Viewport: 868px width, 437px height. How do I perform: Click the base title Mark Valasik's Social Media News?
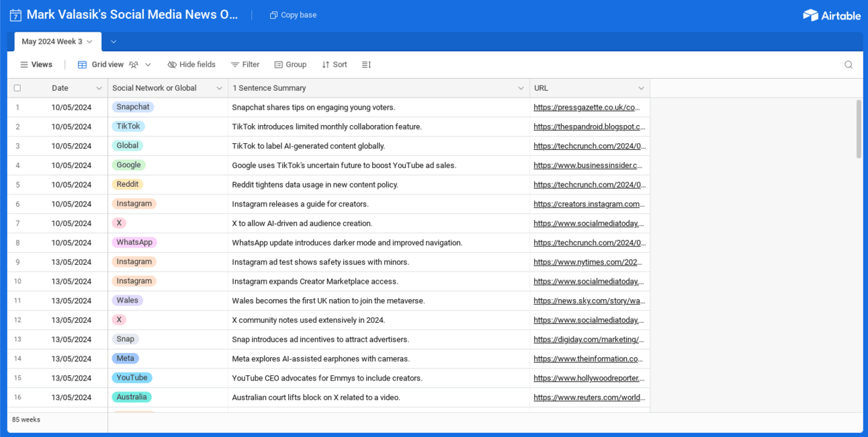(132, 15)
